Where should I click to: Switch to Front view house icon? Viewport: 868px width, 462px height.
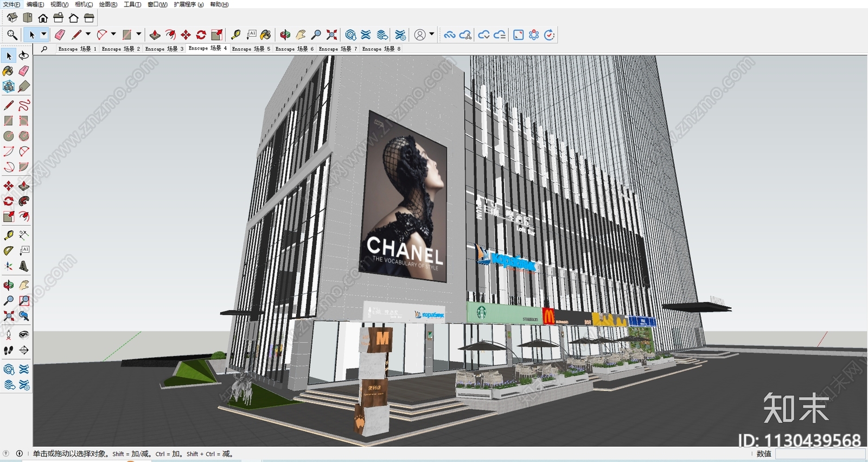pos(43,17)
